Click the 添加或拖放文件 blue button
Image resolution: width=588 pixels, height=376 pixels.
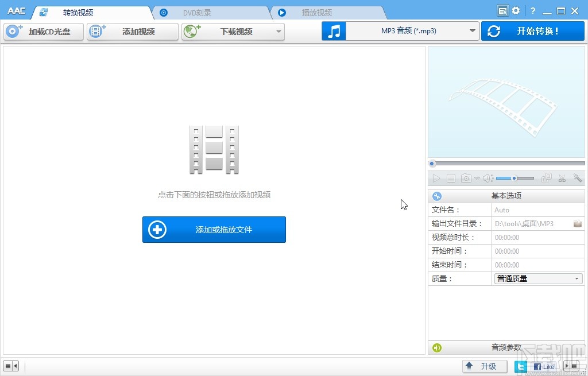214,229
